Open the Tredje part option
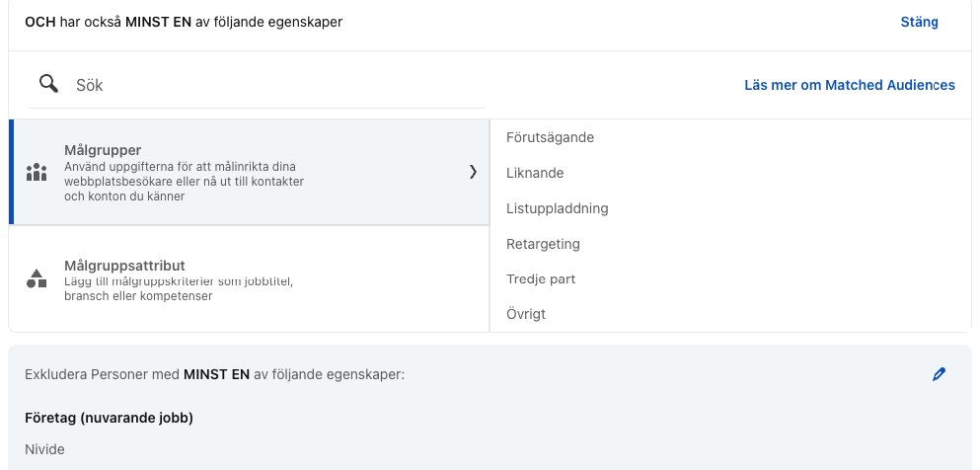The image size is (980, 470). coord(540,279)
